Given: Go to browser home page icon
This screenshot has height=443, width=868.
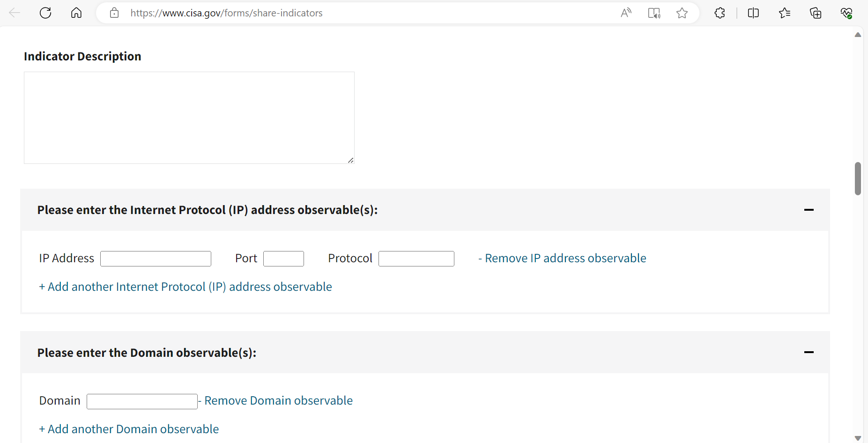Looking at the screenshot, I should coord(76,13).
